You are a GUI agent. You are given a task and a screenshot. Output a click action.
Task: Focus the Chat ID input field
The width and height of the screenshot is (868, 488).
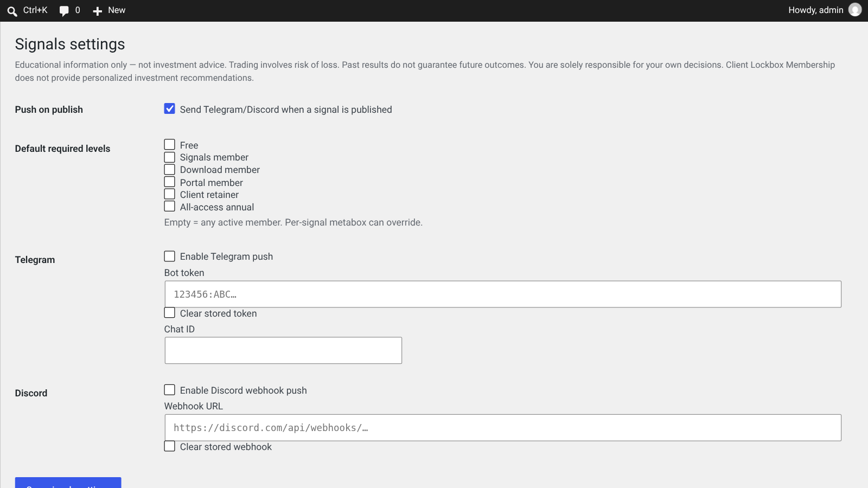tap(283, 350)
